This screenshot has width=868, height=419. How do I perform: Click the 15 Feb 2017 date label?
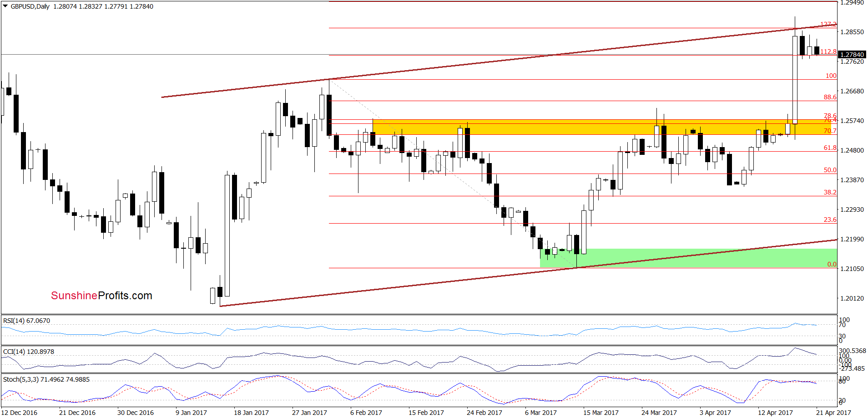pyautogui.click(x=426, y=413)
